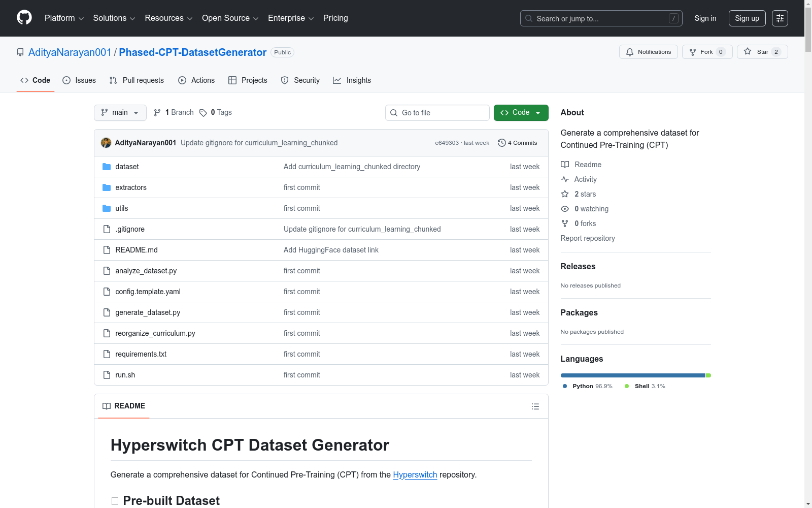Open the Actions tab
This screenshot has height=508, width=812.
(x=196, y=80)
